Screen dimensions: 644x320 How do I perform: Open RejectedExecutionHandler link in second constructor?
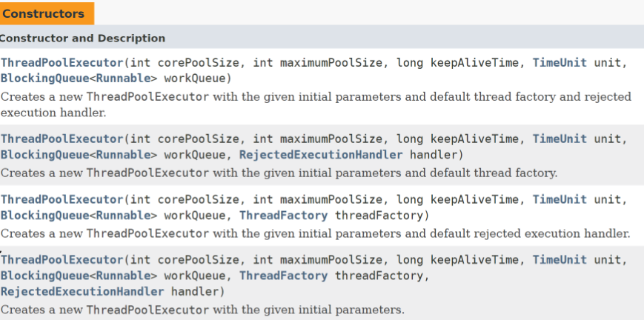click(321, 155)
